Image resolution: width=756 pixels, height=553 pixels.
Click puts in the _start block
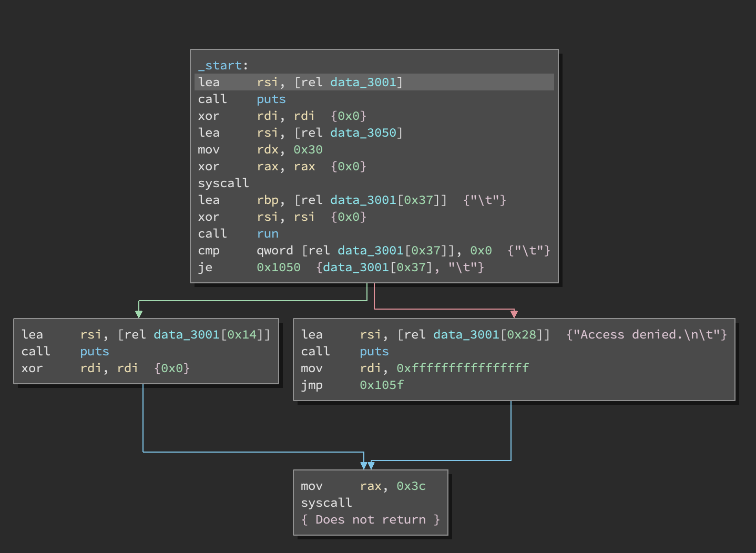pos(271,99)
